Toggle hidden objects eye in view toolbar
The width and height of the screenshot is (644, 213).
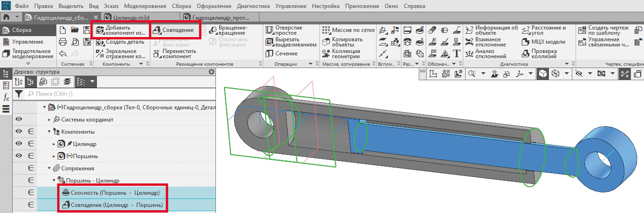click(x=579, y=74)
